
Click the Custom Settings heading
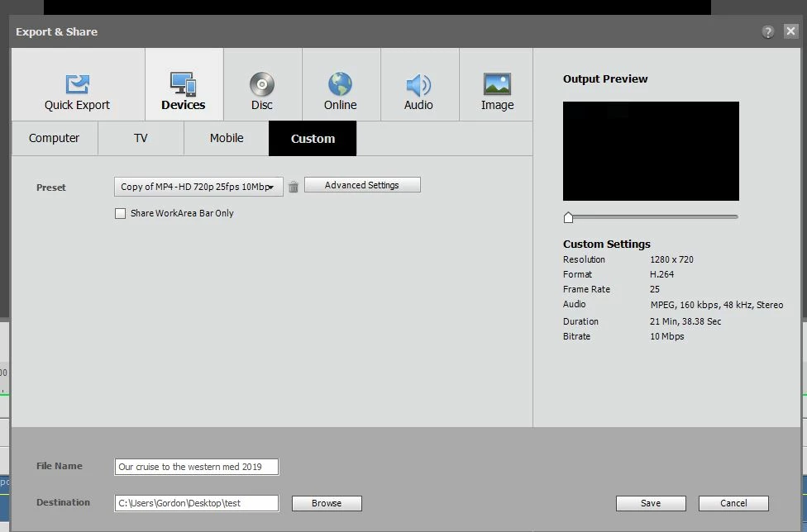click(x=607, y=245)
